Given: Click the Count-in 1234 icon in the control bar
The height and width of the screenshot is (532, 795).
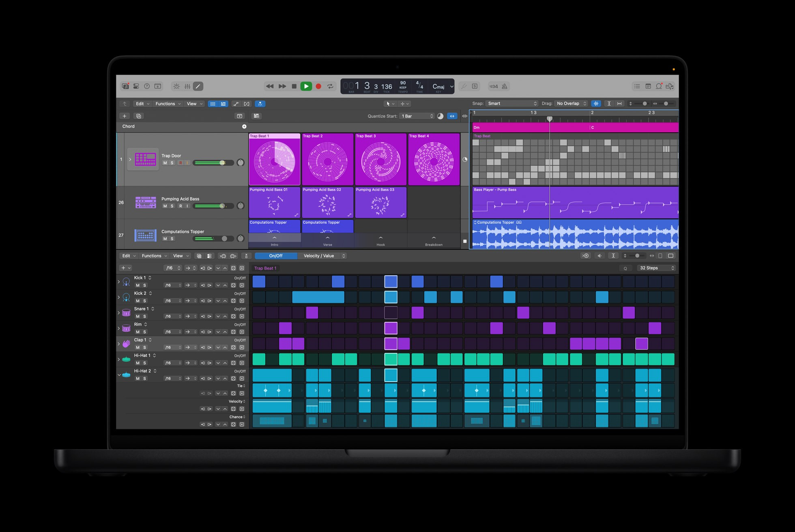Looking at the screenshot, I should point(494,86).
